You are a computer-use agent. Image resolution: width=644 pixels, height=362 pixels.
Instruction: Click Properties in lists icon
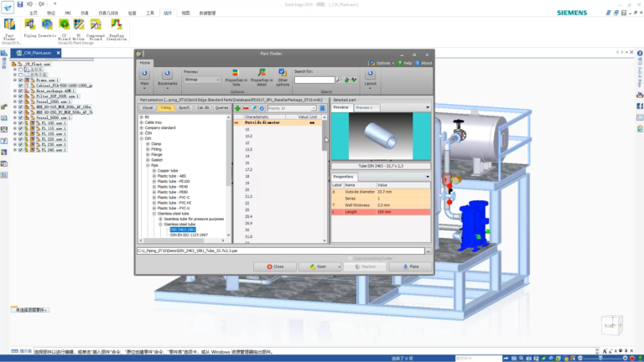tap(236, 78)
